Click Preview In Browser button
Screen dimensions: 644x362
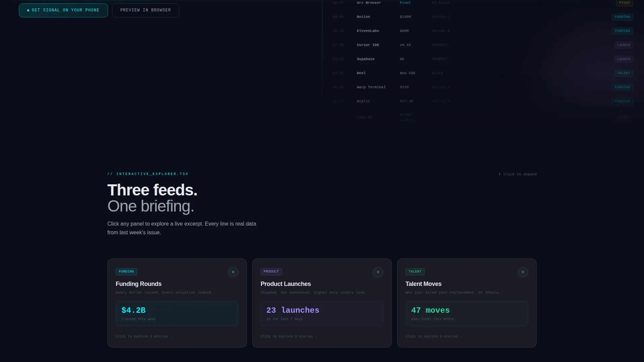(146, 10)
